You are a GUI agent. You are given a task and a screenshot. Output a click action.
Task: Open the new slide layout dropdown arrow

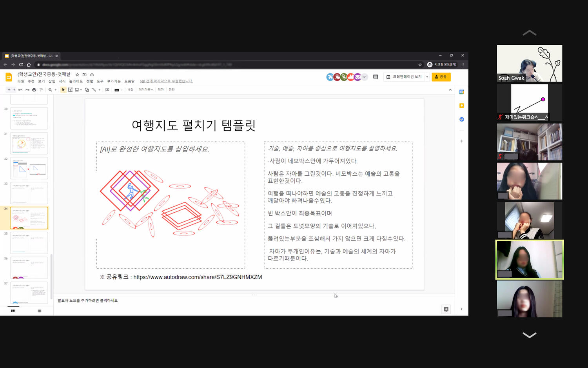[15, 90]
